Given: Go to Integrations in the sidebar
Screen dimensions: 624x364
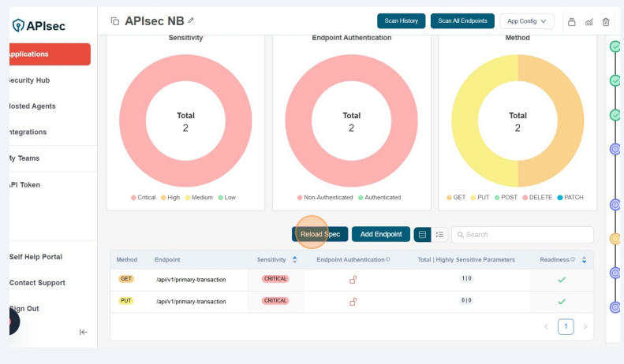Looking at the screenshot, I should tap(28, 132).
